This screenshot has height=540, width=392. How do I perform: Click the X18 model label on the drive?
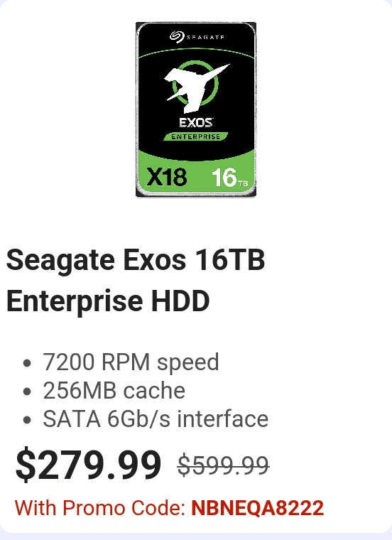tap(167, 177)
